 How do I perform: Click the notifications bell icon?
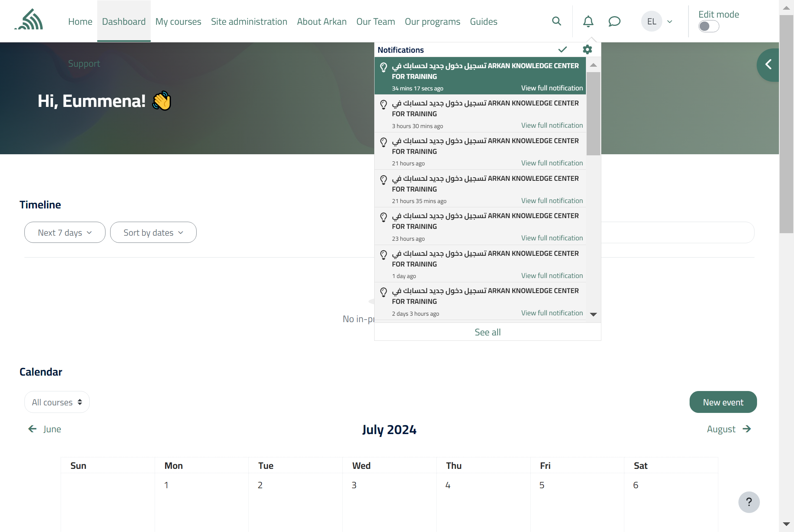click(x=588, y=21)
